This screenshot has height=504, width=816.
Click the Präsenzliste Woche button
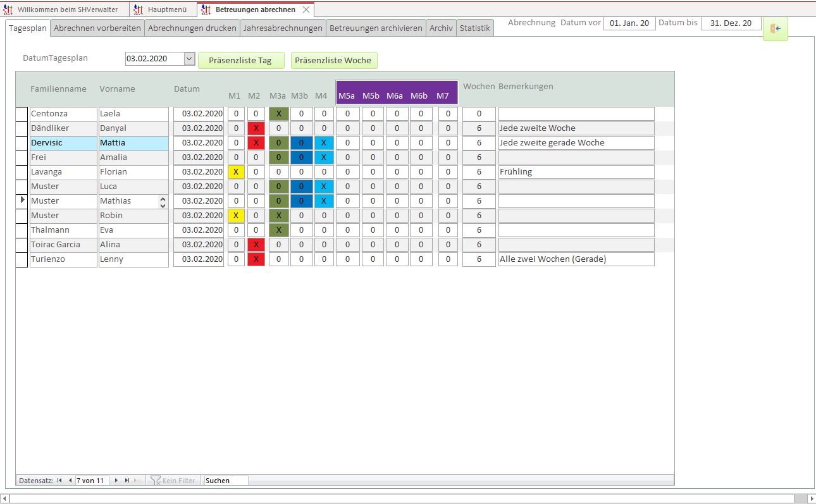pyautogui.click(x=333, y=61)
